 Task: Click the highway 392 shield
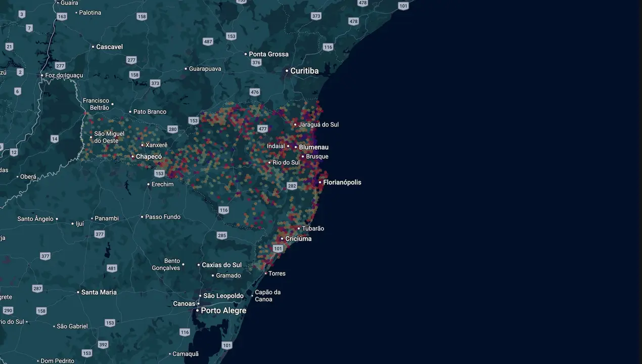pyautogui.click(x=103, y=345)
